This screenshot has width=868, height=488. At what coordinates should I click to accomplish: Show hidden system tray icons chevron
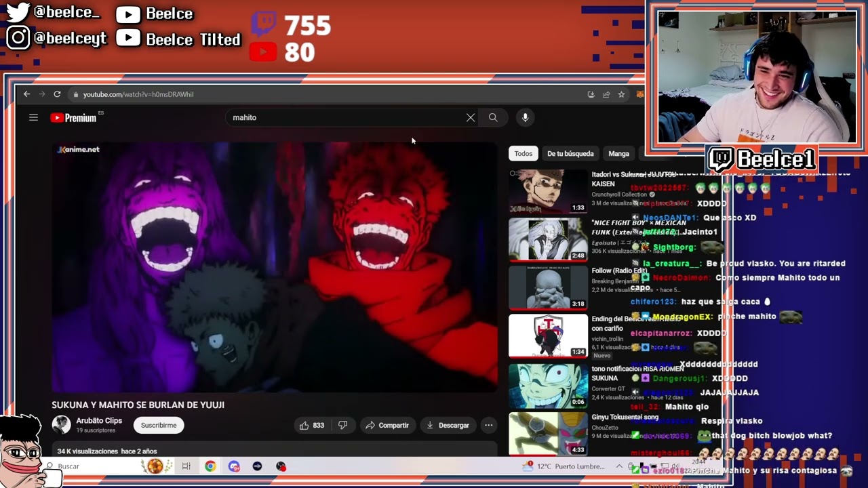[x=619, y=466]
